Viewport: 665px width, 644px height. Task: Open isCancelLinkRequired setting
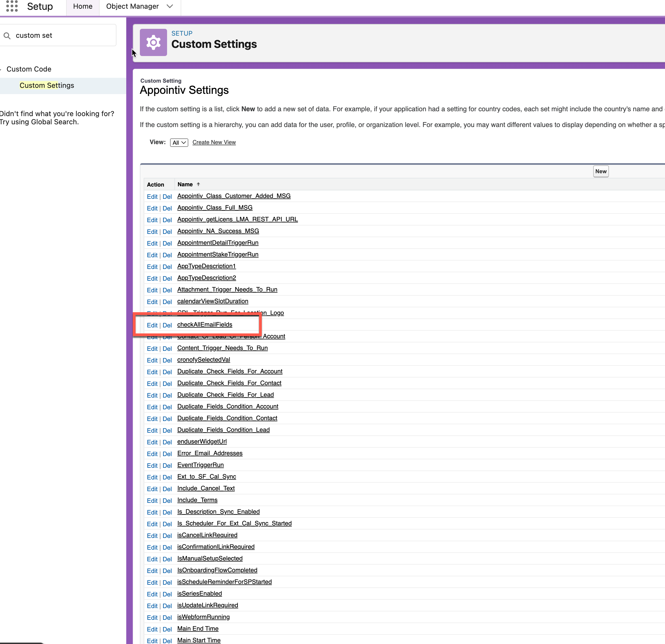[207, 535]
